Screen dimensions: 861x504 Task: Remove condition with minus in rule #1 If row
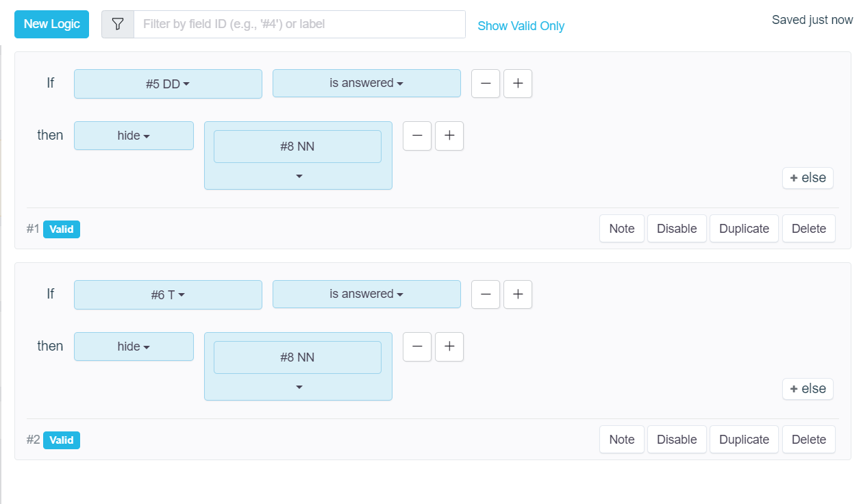coord(486,84)
